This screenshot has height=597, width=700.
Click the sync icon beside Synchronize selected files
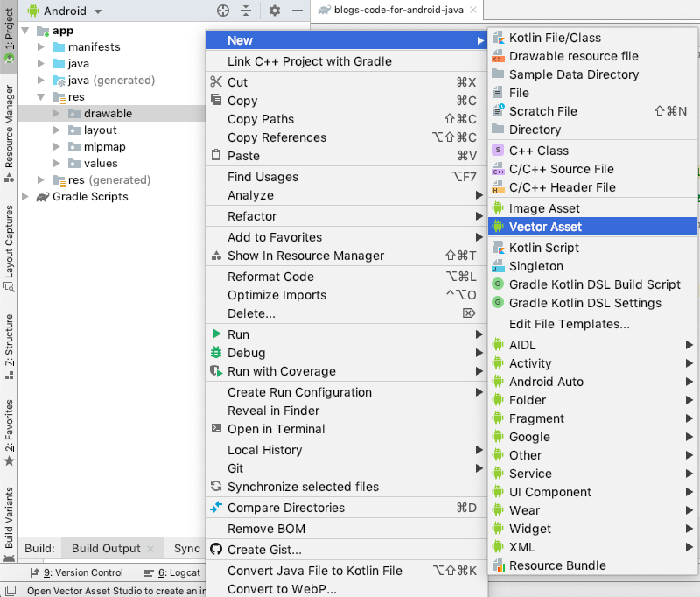[216, 486]
